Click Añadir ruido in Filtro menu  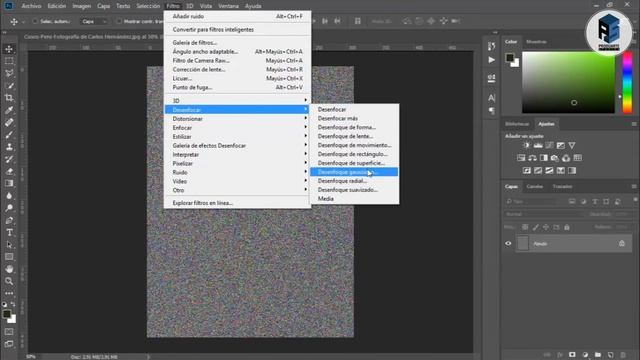click(237, 17)
